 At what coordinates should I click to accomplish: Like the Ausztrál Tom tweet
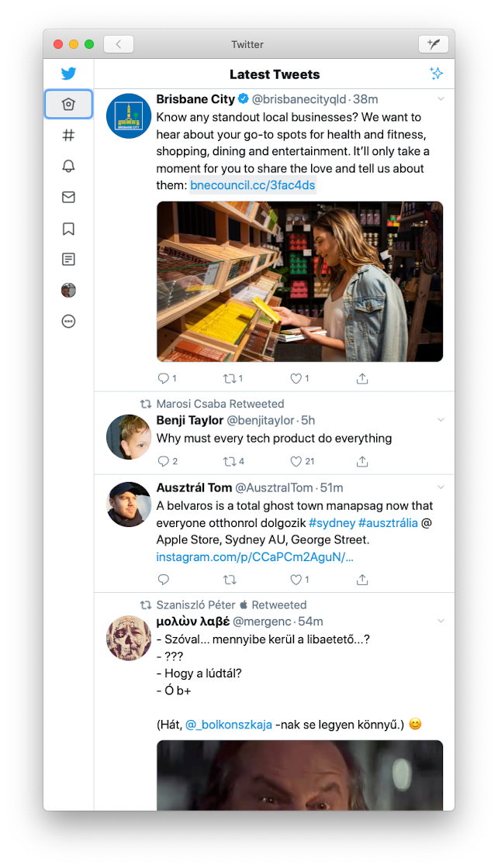tap(299, 580)
